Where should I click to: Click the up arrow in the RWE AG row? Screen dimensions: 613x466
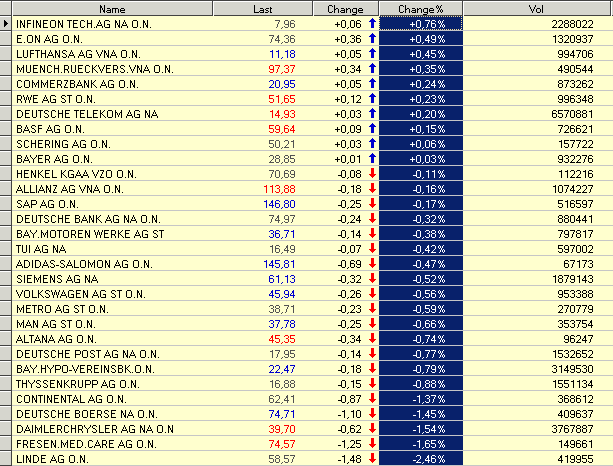(x=372, y=98)
